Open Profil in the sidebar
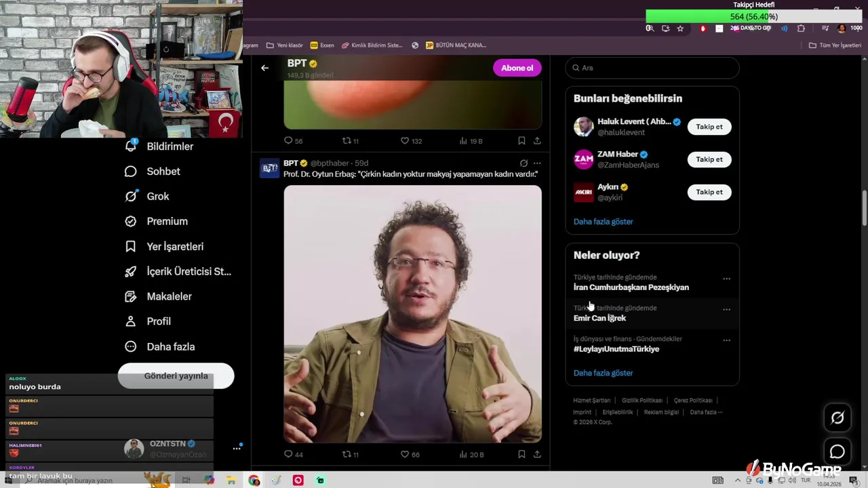 click(149, 321)
